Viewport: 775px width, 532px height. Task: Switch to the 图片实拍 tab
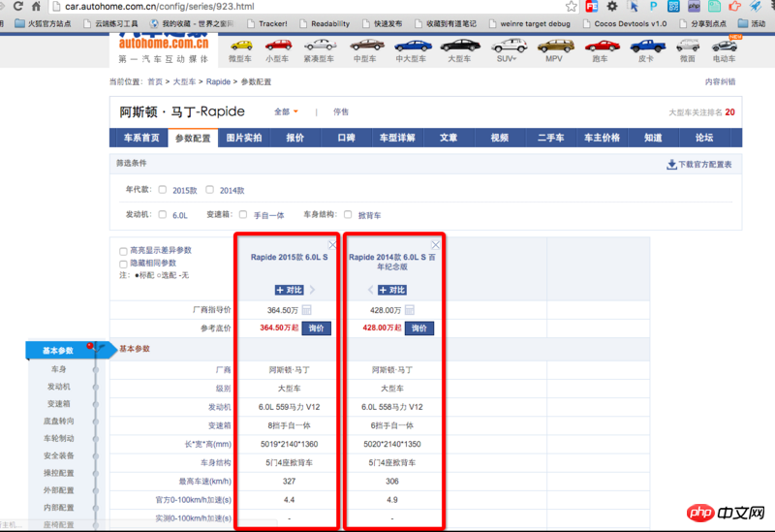244,138
